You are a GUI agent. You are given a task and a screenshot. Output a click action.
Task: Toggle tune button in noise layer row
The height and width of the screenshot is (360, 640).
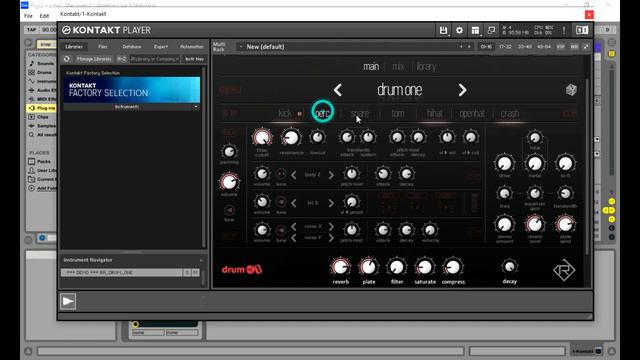tap(281, 231)
